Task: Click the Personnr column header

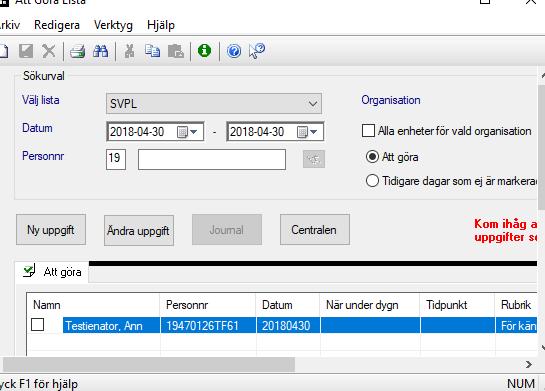Action: [208, 305]
